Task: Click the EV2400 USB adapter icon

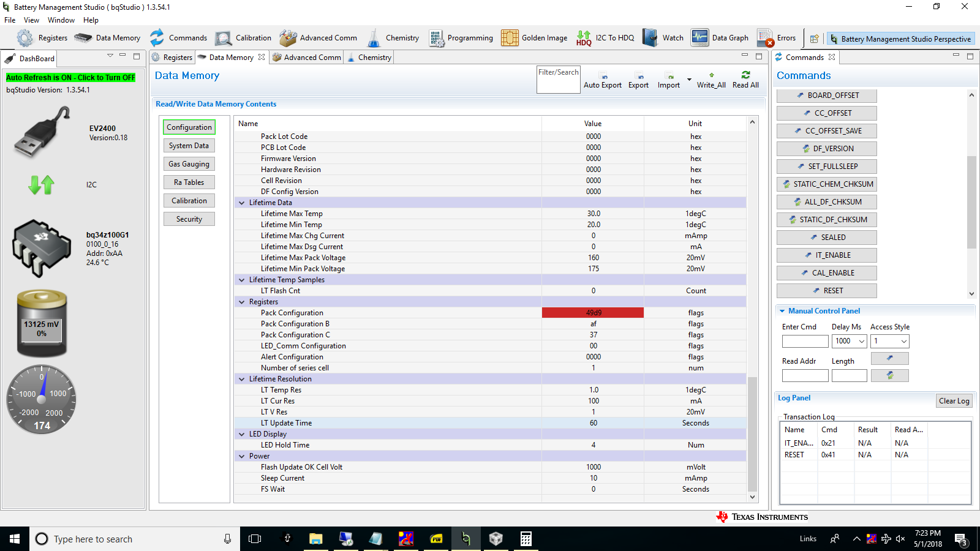Action: click(x=42, y=132)
